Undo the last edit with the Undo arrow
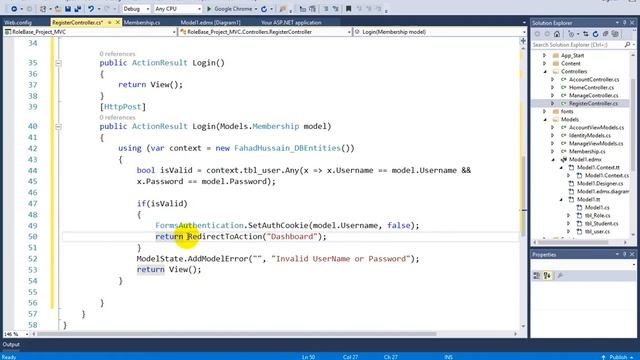The width and height of the screenshot is (640, 360). tap(91, 9)
